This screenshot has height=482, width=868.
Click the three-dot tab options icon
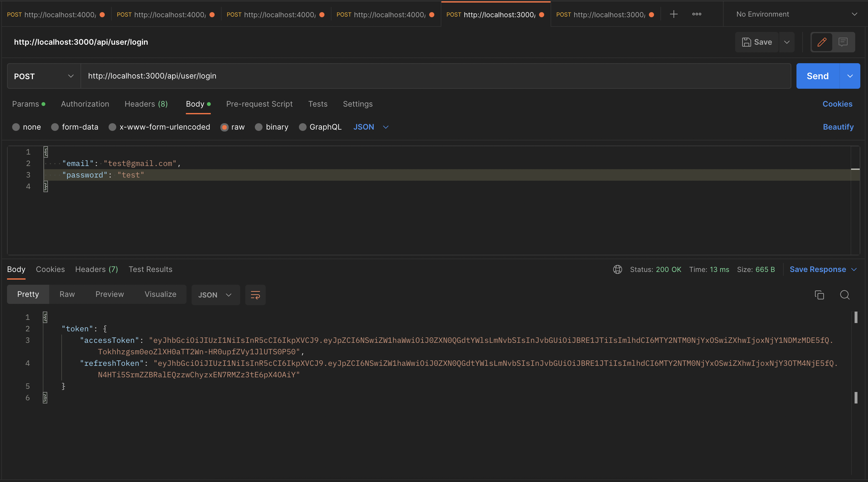[x=697, y=14]
